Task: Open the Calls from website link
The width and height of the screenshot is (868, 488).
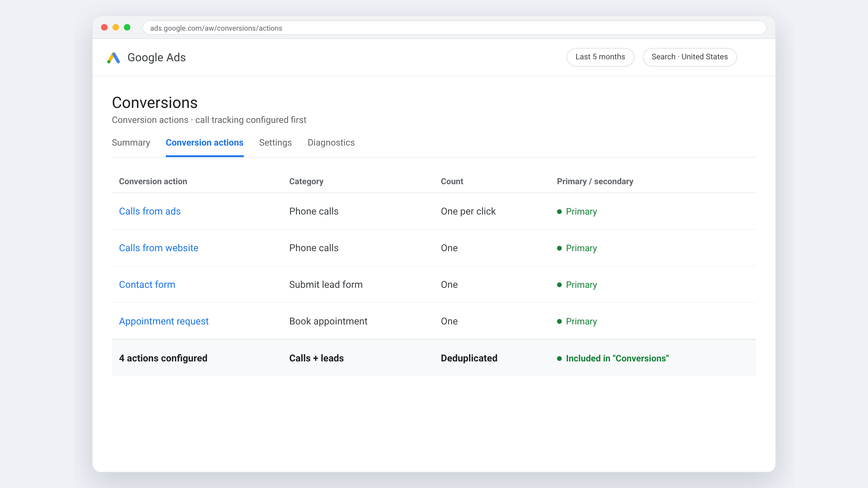Action: tap(158, 248)
